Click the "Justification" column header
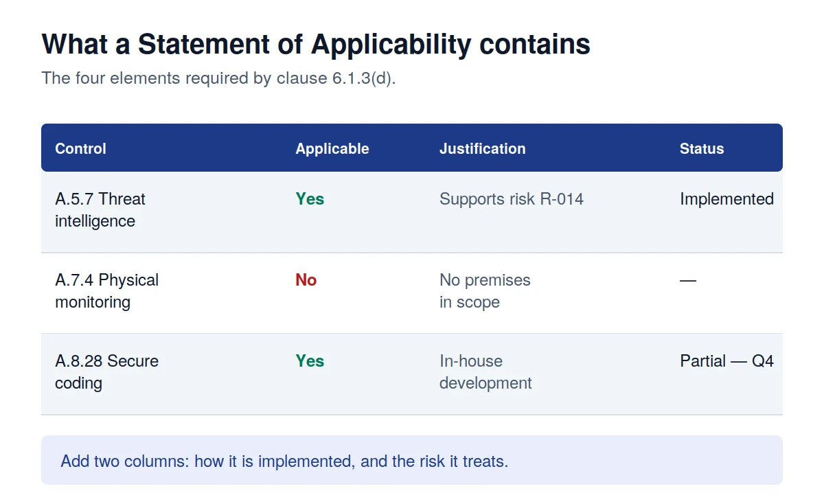 tap(483, 149)
